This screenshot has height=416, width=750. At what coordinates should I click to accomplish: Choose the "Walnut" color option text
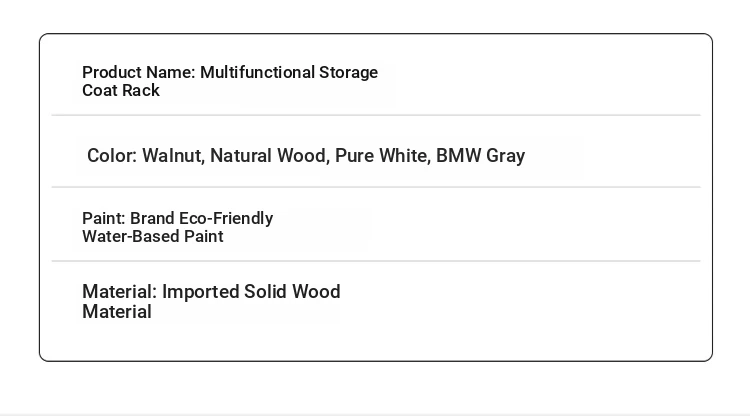[173, 156]
